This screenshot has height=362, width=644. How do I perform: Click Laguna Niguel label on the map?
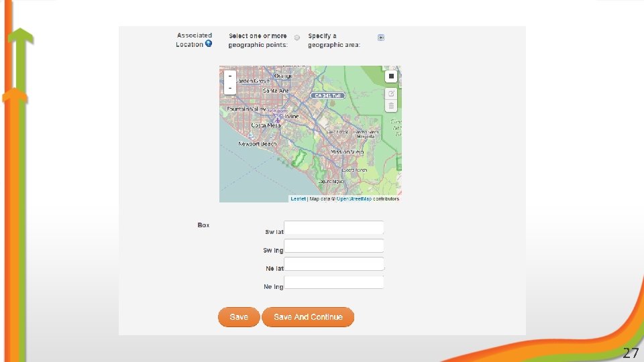tap(331, 182)
